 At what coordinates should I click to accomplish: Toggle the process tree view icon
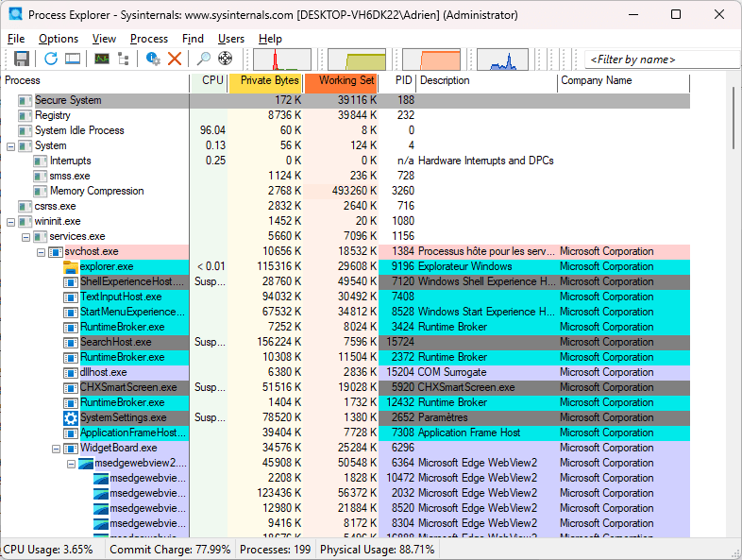click(124, 59)
